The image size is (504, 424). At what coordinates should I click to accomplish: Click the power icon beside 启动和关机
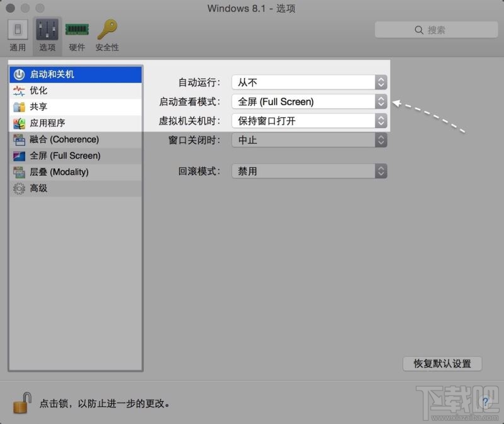[20, 74]
